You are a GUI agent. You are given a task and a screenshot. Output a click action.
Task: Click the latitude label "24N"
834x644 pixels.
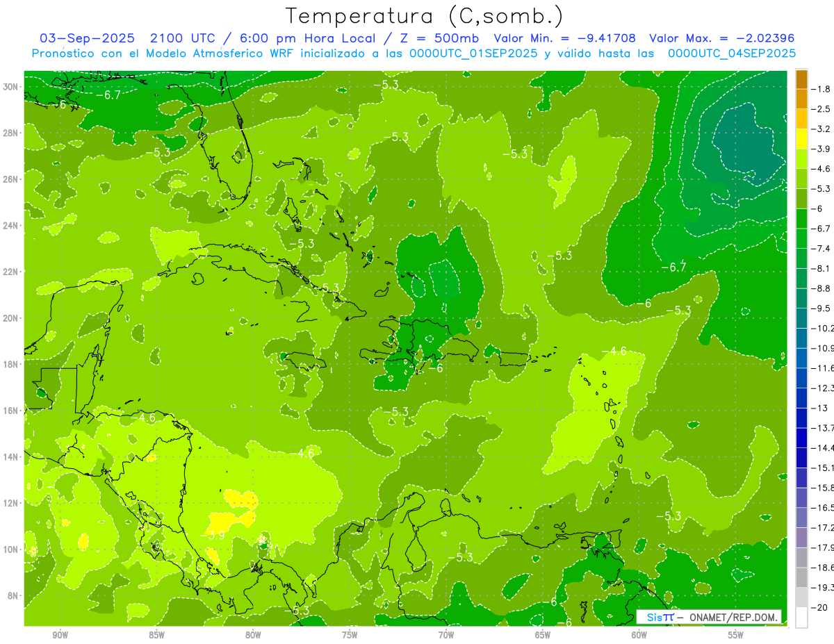(x=10, y=225)
